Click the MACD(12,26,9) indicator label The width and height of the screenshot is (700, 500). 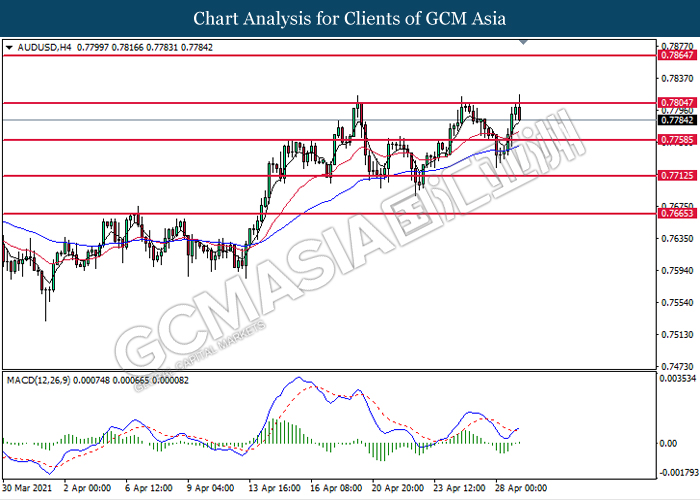pos(38,380)
